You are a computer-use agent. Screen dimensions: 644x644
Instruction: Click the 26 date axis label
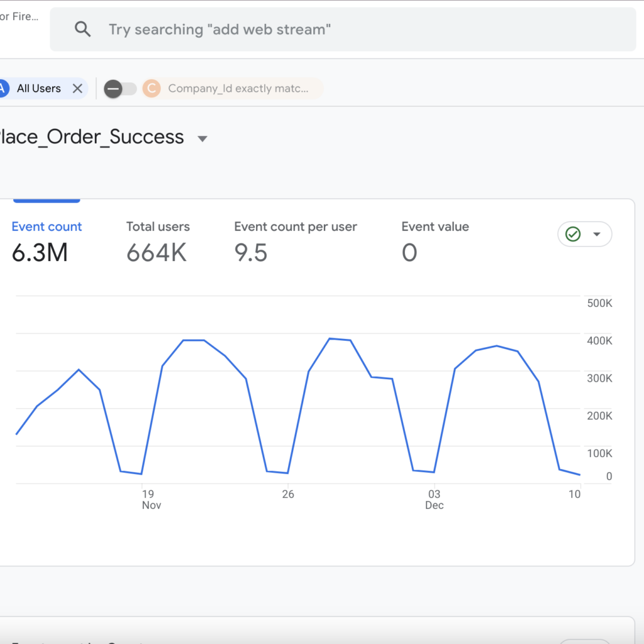[x=288, y=494]
